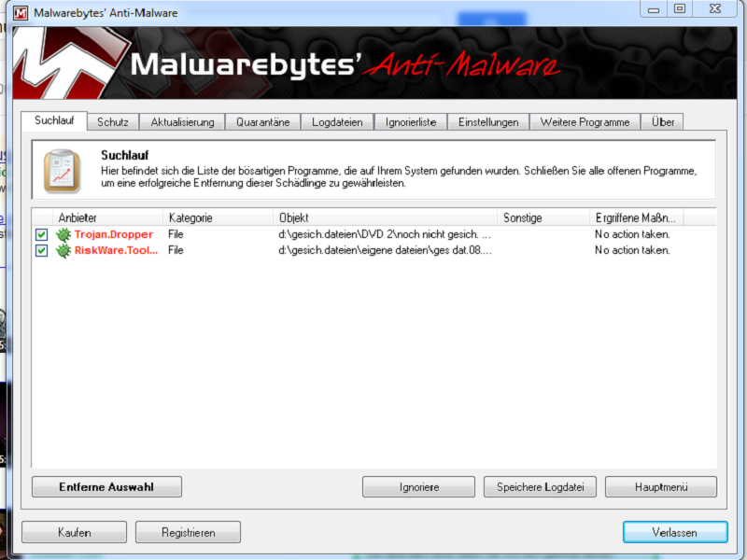
Task: Uncheck the Trojan.Dropper checkbox
Action: [41, 234]
